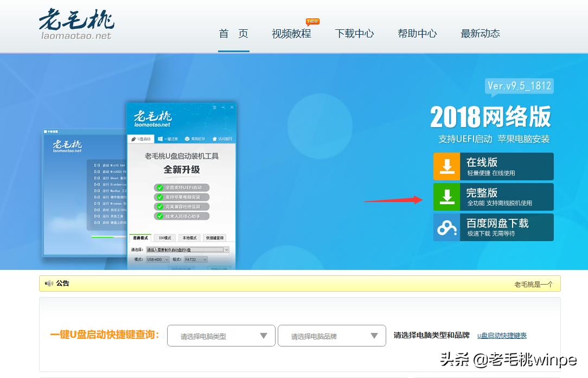This screenshot has height=378, width=588.
Task: Open 百度网盘下载 via its cloud icon
Action: pos(446,227)
